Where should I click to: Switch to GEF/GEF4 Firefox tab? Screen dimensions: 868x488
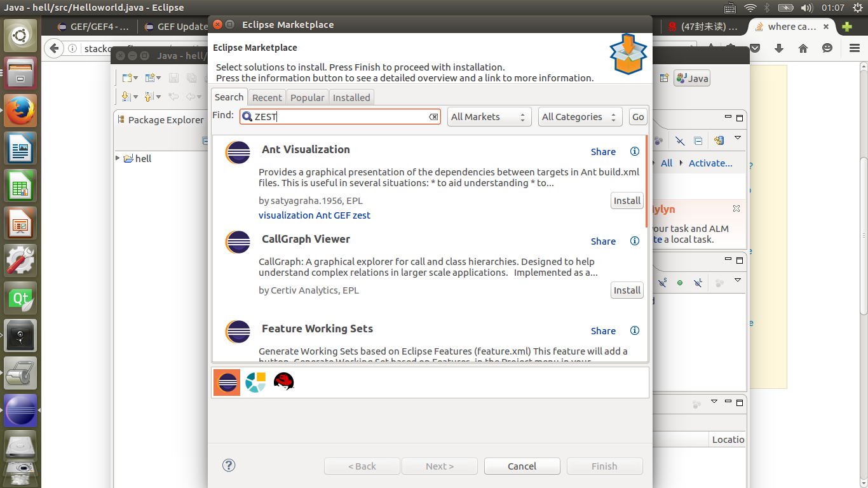pyautogui.click(x=93, y=27)
